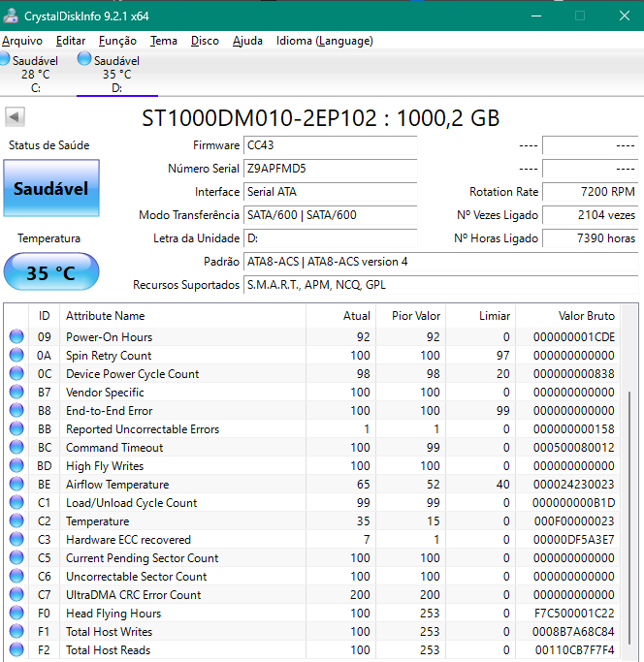The width and height of the screenshot is (644, 662).
Task: Click the Interface field Serial ATA
Action: (331, 192)
